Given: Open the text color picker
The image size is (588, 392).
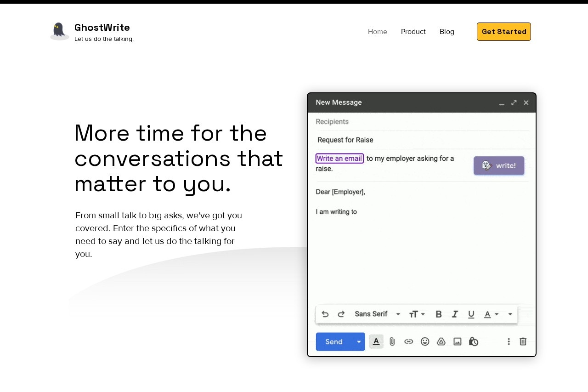Looking at the screenshot, I should [x=491, y=314].
